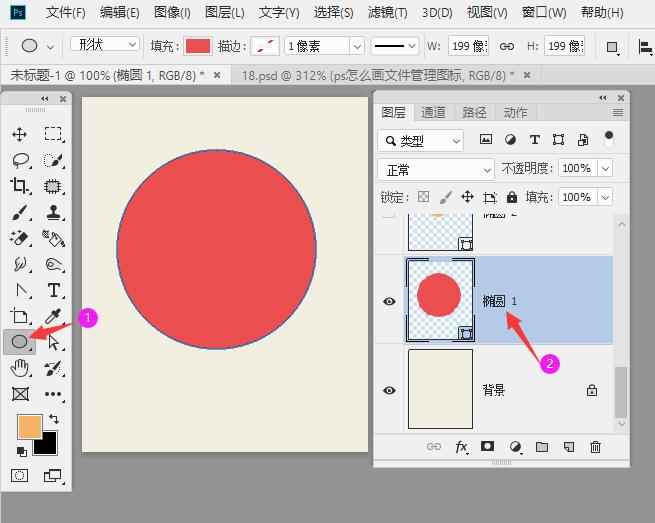Select the Horizontal Type tool
655x523 pixels.
53,290
